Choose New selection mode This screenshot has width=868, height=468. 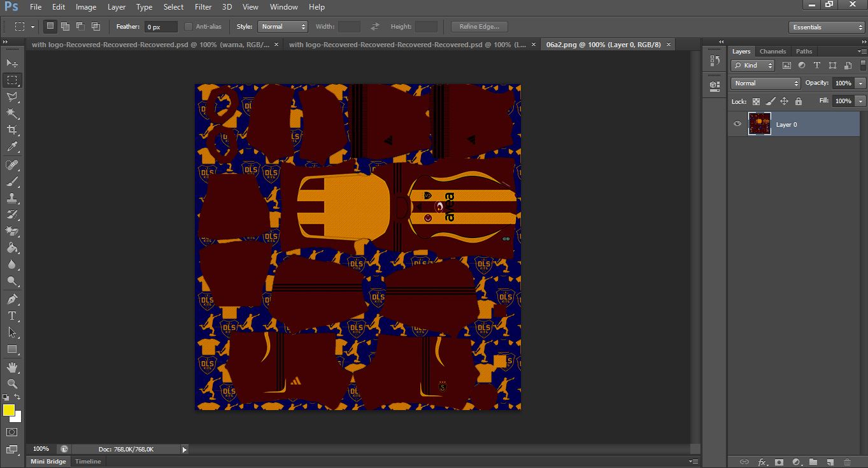50,26
